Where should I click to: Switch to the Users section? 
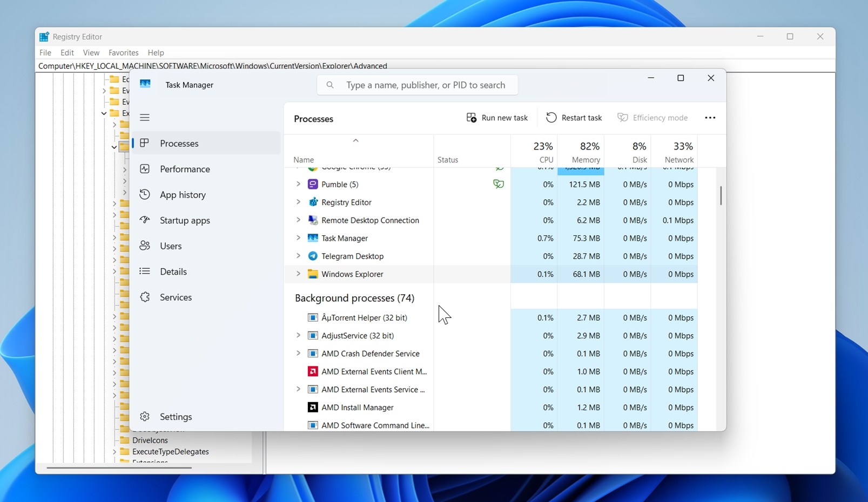pos(170,246)
